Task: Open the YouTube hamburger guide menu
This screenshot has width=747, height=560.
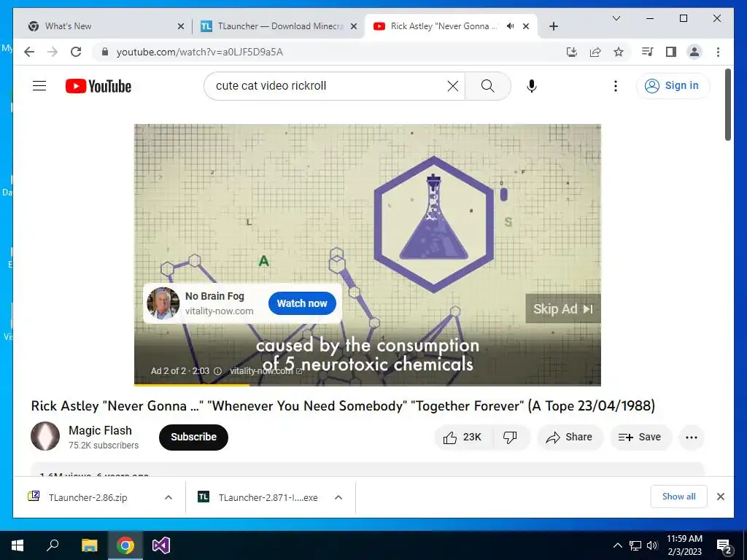Action: tap(39, 86)
